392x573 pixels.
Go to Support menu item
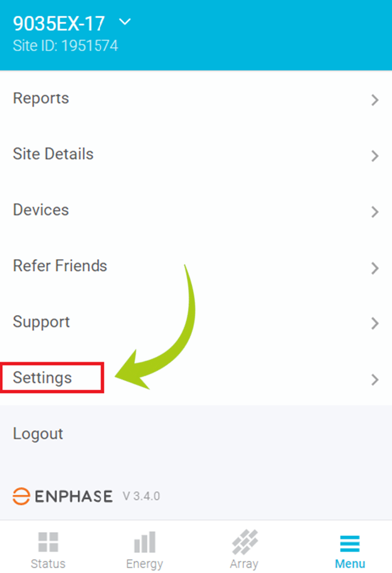[x=41, y=322]
